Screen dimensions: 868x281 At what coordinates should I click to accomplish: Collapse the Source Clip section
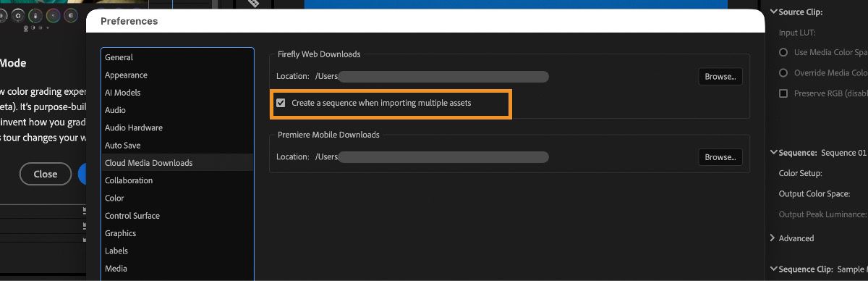[x=773, y=12]
